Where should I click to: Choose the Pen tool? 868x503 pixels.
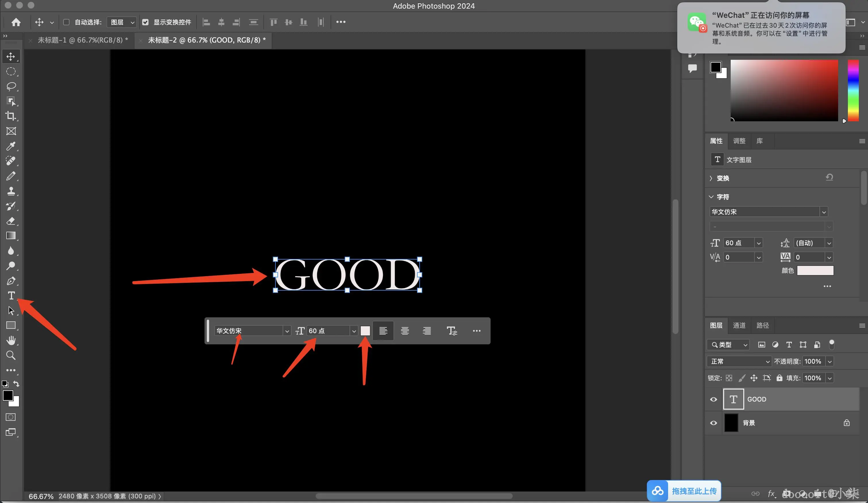tap(11, 281)
